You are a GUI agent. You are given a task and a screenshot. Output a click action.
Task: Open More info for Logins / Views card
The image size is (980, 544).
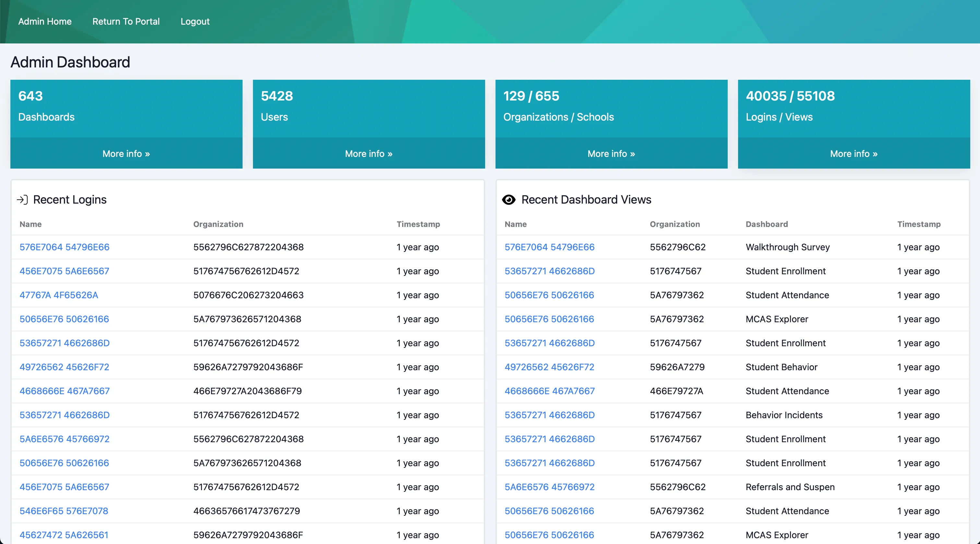pyautogui.click(x=853, y=154)
